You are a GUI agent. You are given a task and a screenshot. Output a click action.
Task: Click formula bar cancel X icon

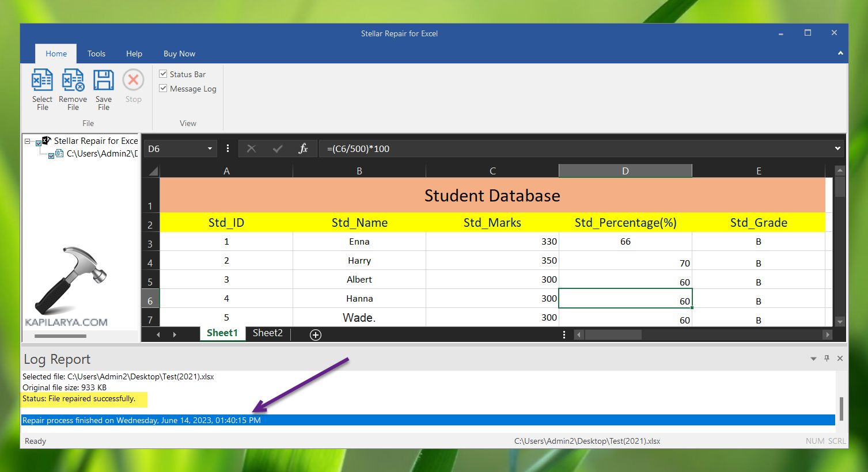coord(251,149)
